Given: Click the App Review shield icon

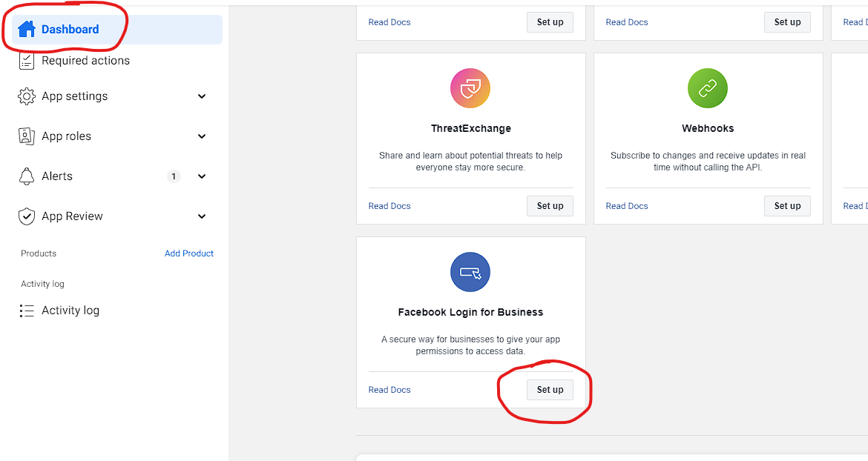Looking at the screenshot, I should [27, 216].
